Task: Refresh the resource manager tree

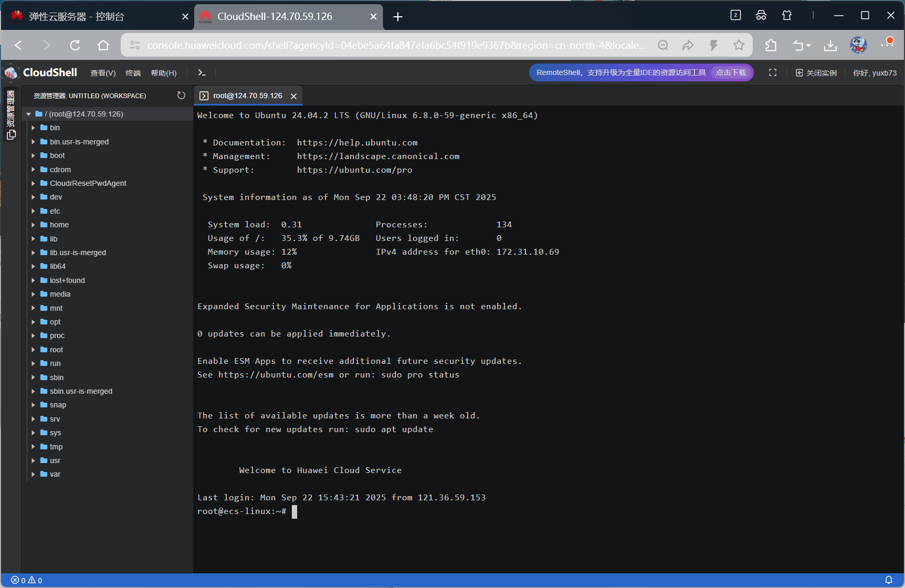Action: click(x=181, y=95)
